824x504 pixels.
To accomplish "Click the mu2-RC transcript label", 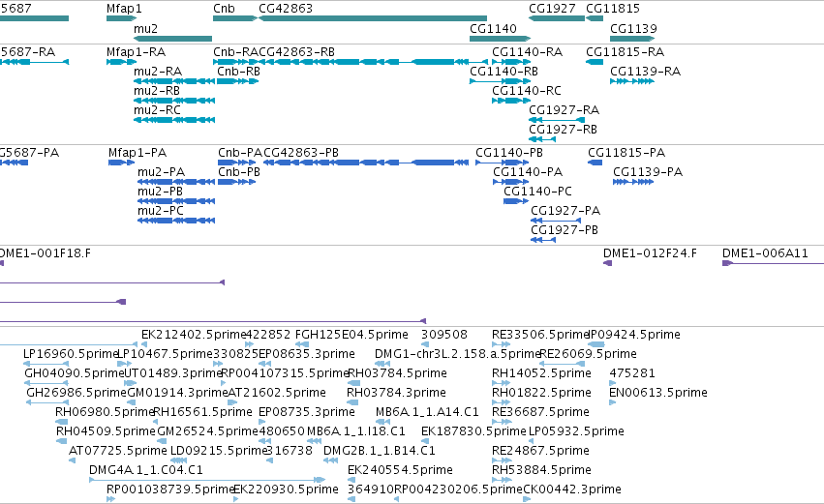I will point(157,110).
